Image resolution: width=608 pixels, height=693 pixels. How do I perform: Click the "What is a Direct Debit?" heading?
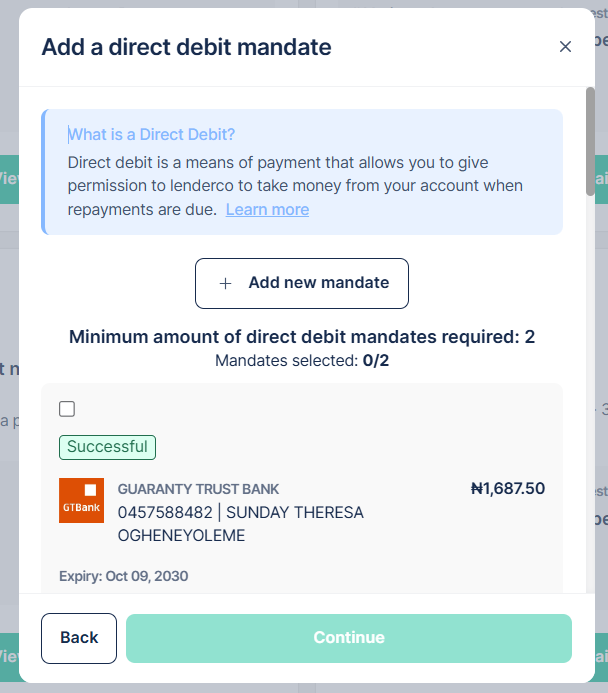coord(151,134)
